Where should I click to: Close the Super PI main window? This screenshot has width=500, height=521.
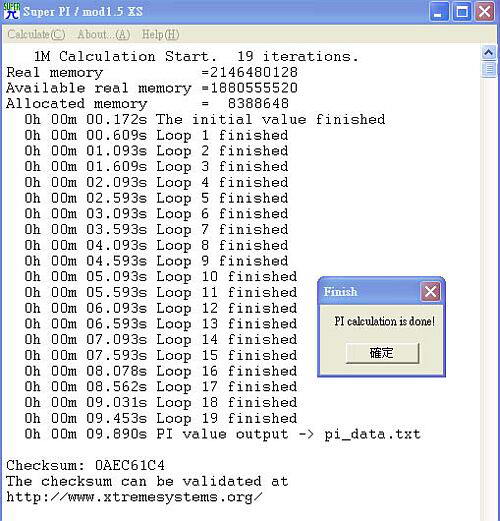tap(485, 11)
